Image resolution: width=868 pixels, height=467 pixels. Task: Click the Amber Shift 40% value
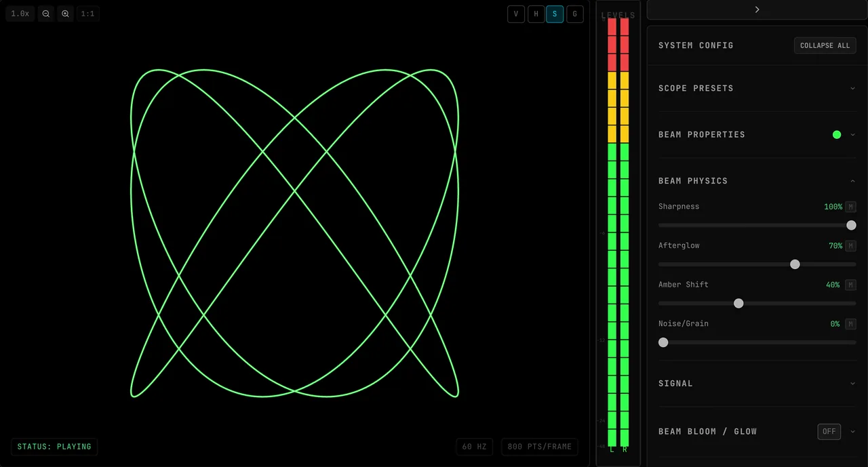(833, 285)
